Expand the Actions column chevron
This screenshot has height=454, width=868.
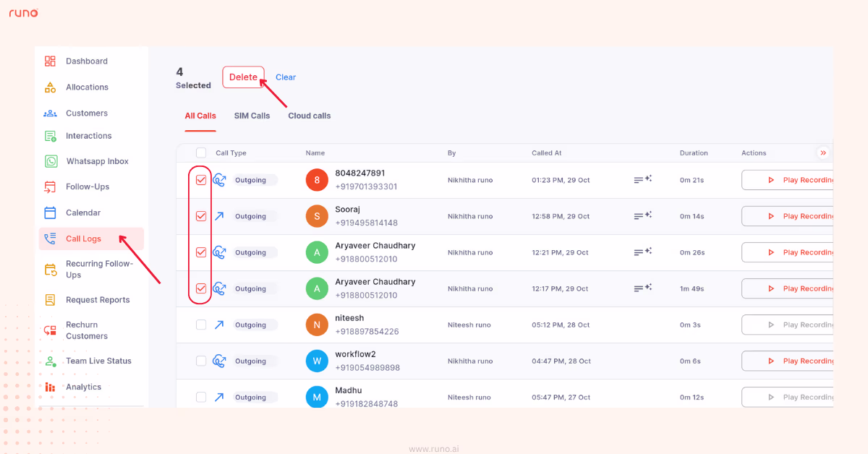[x=823, y=153]
